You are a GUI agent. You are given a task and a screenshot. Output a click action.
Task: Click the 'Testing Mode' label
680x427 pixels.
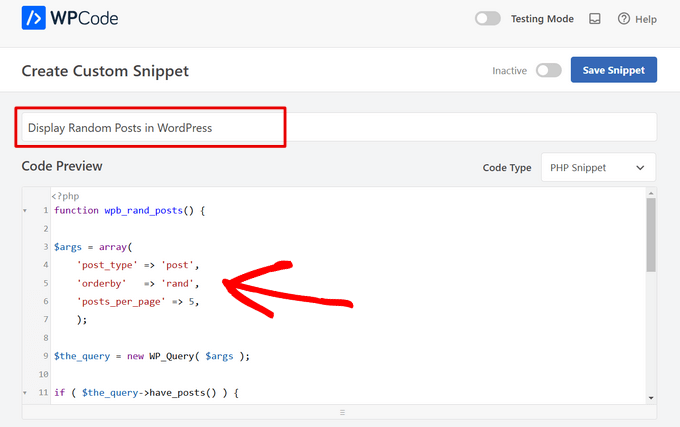coord(542,19)
